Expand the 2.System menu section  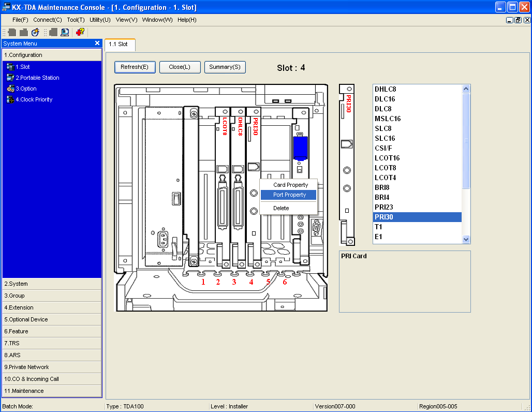pyautogui.click(x=52, y=284)
